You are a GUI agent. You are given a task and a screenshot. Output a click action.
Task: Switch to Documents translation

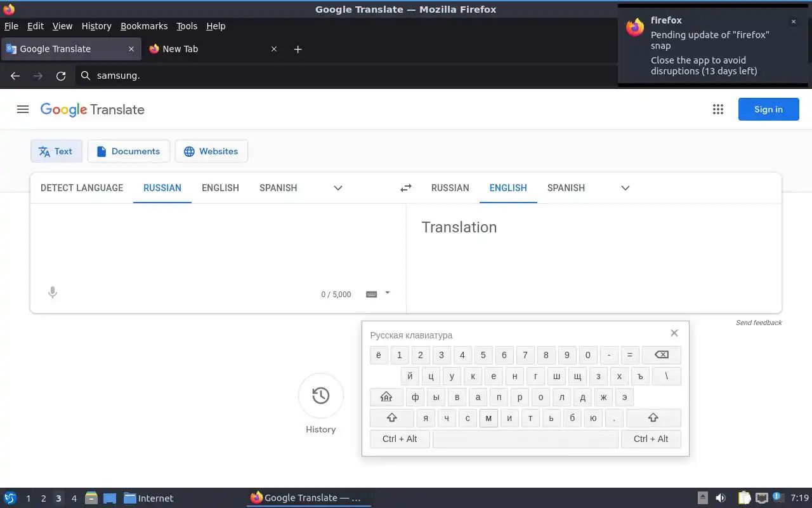[x=129, y=151]
